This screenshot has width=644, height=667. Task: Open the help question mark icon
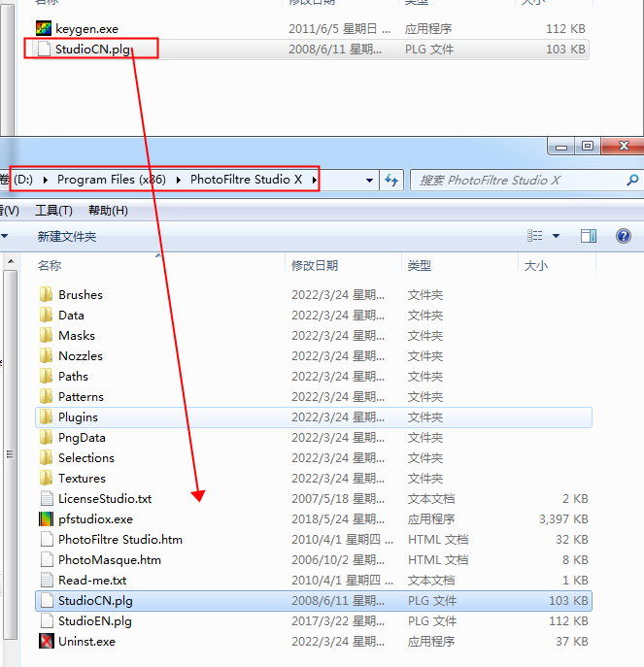pyautogui.click(x=624, y=236)
